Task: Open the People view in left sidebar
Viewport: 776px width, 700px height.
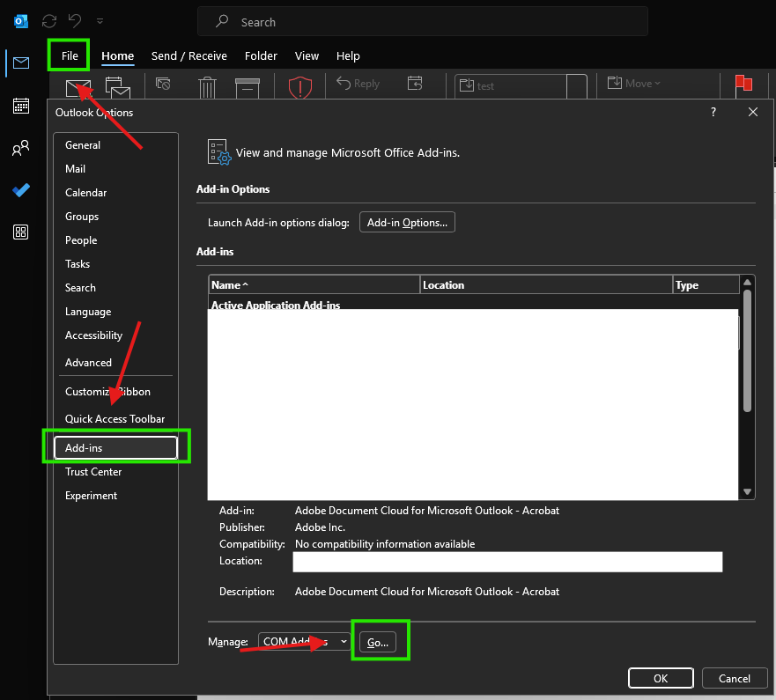Action: coord(21,148)
